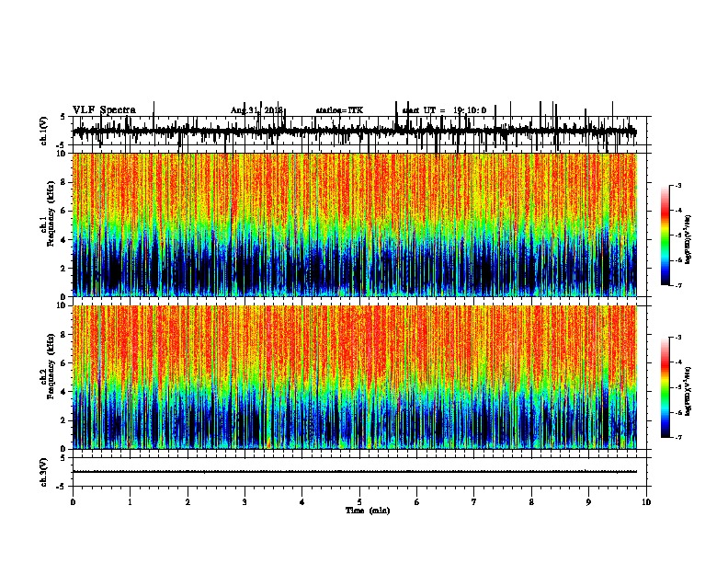The width and height of the screenshot is (728, 563).
Task: Click time axis tick label '4'
Action: pyautogui.click(x=302, y=502)
